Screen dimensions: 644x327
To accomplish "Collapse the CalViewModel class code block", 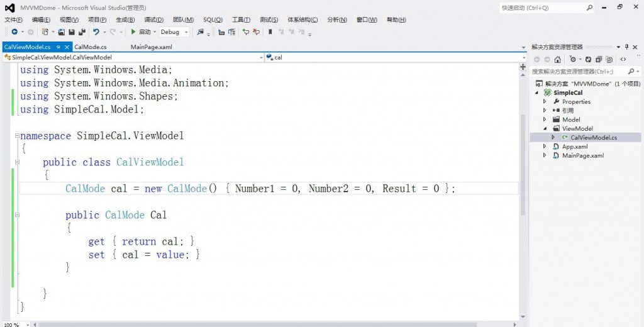I will (17, 162).
